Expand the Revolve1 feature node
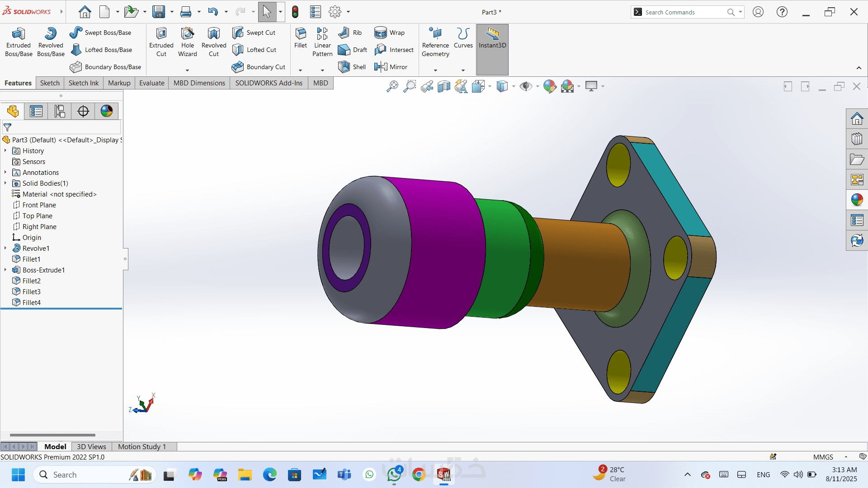 pyautogui.click(x=5, y=248)
